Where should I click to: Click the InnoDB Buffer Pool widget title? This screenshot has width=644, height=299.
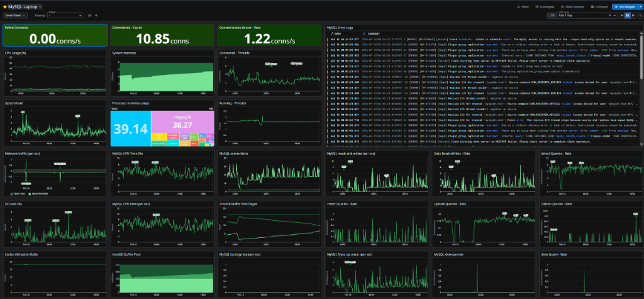coord(126,254)
